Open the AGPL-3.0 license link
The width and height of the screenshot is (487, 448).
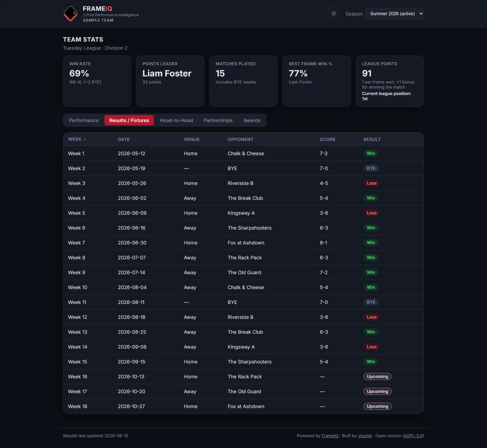pyautogui.click(x=413, y=436)
